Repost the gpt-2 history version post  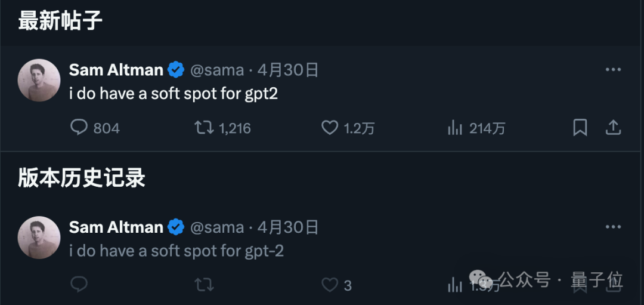pyautogui.click(x=204, y=285)
